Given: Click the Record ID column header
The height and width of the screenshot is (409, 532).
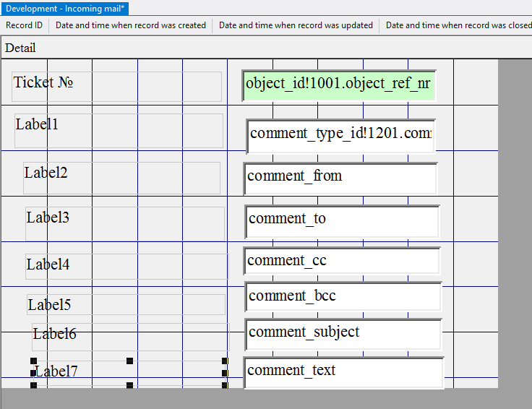Looking at the screenshot, I should [24, 25].
